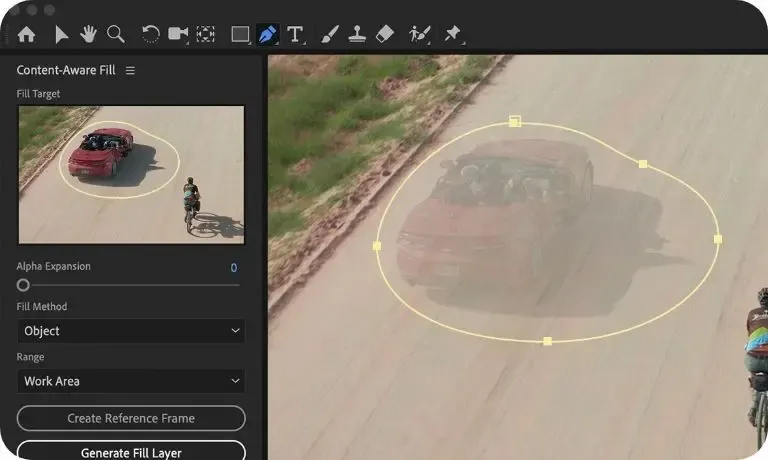
Task: Select the Eraser tool
Action: 385,34
